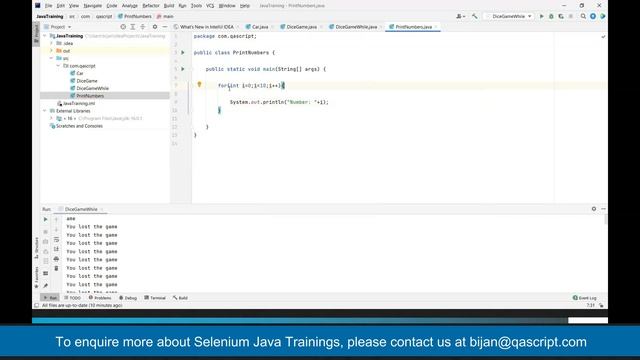The height and width of the screenshot is (360, 640).
Task: Toggle soft-wrap in Run console
Action: tap(56, 240)
